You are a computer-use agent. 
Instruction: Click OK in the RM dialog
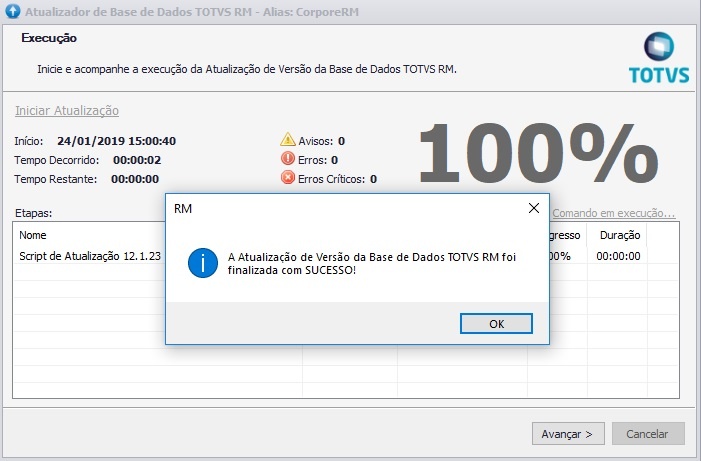click(496, 323)
